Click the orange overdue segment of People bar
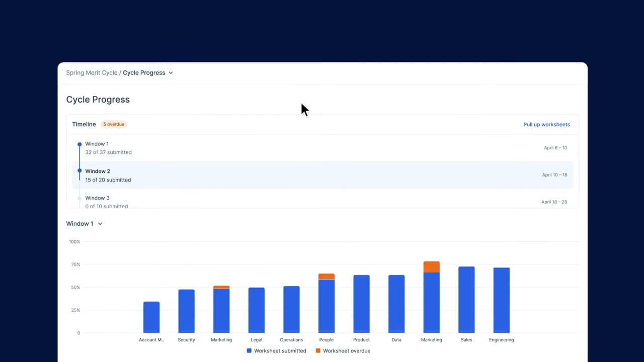 pos(327,277)
